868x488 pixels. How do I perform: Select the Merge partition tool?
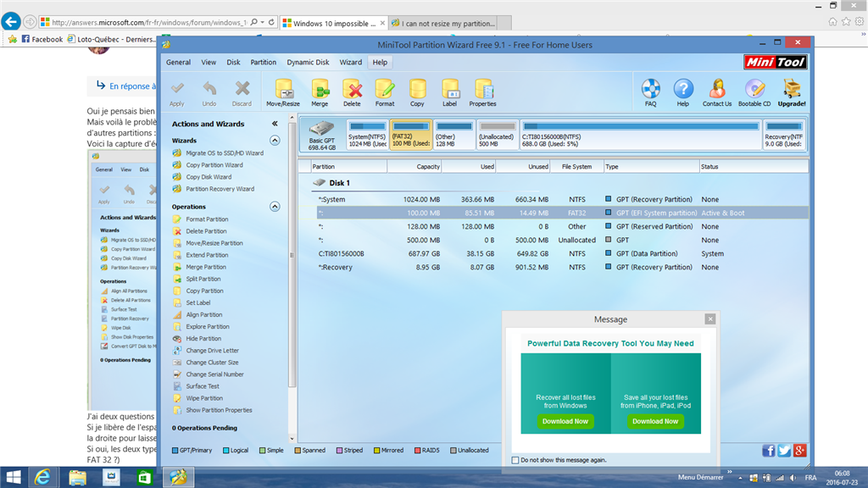point(320,92)
